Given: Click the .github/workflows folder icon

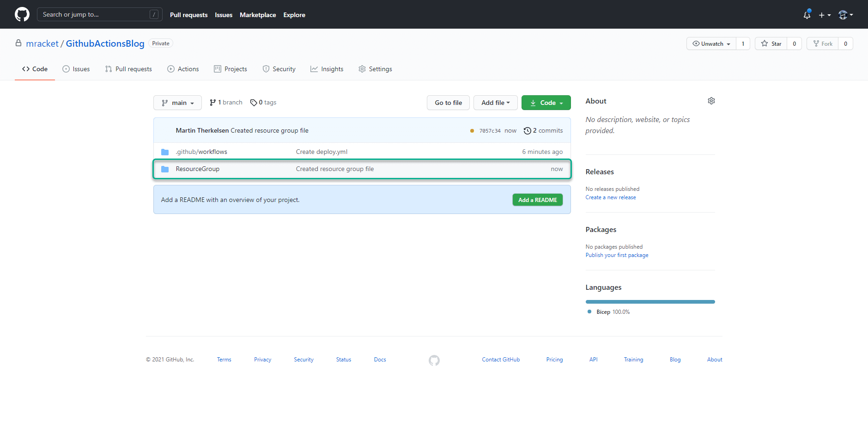Looking at the screenshot, I should 165,152.
